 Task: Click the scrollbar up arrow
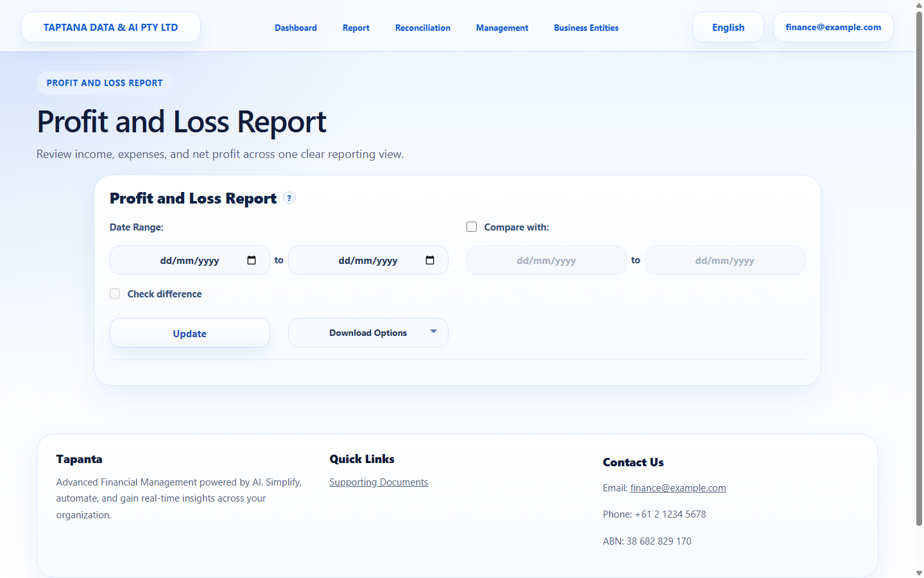click(919, 4)
